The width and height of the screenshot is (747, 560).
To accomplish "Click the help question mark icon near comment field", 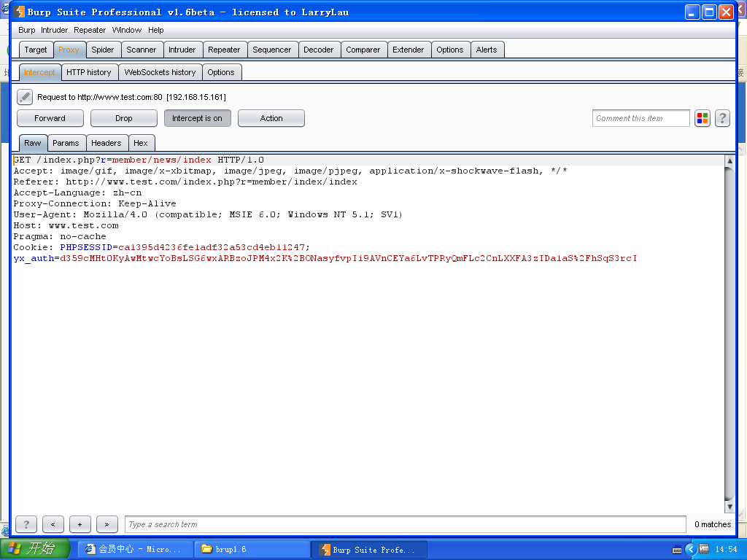I will pyautogui.click(x=722, y=118).
